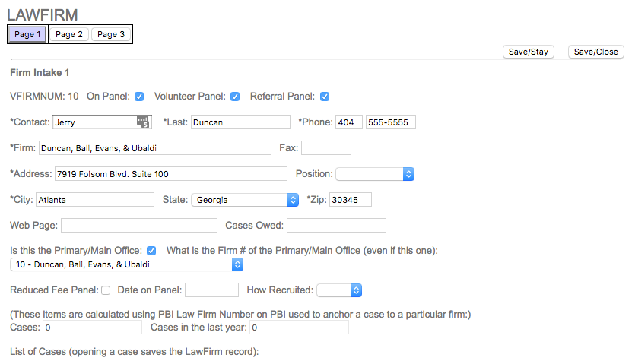Uncheck the Primary/Main Office checkbox
This screenshot has width=635, height=364.
(x=151, y=251)
